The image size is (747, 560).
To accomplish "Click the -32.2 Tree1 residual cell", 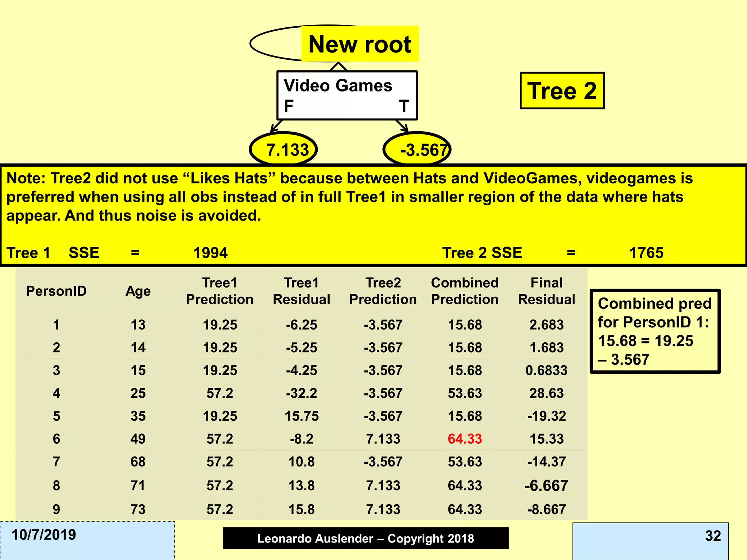I will 301,393.
